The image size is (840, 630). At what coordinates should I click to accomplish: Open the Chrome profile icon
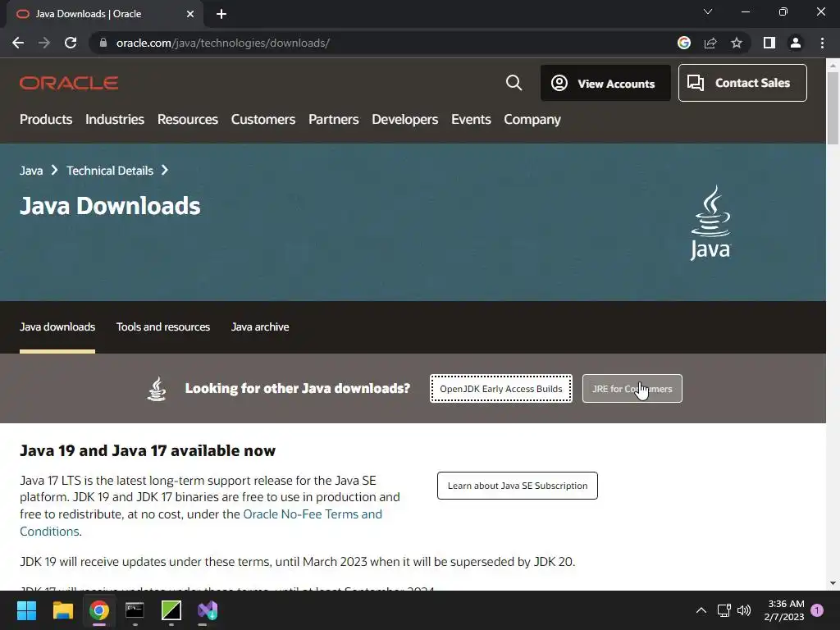pos(796,43)
